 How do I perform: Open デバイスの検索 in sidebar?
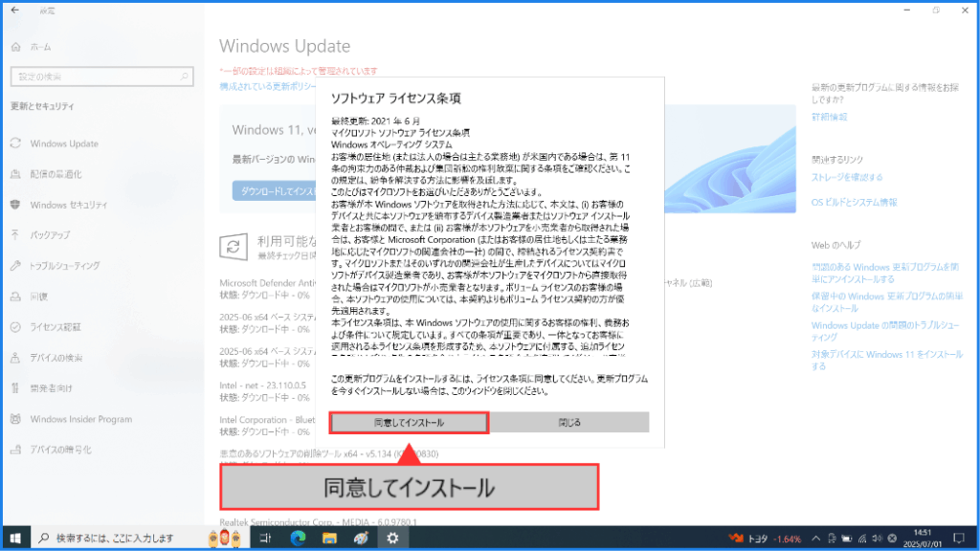56,358
